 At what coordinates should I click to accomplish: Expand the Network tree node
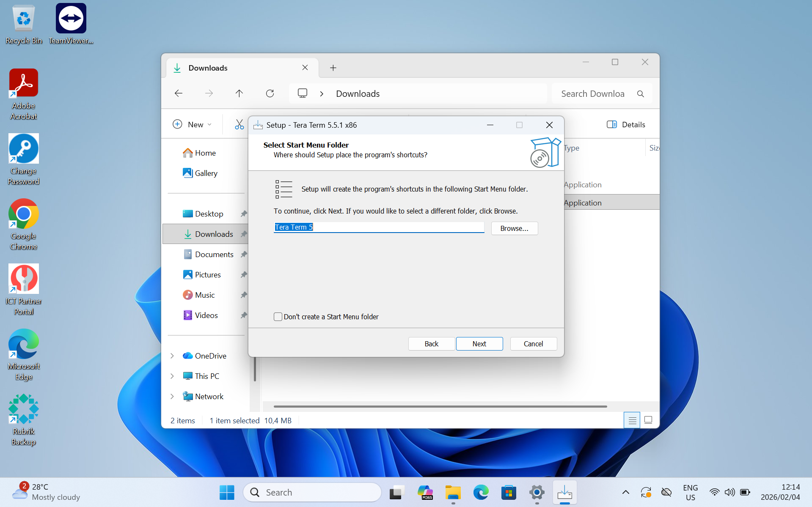click(x=172, y=397)
